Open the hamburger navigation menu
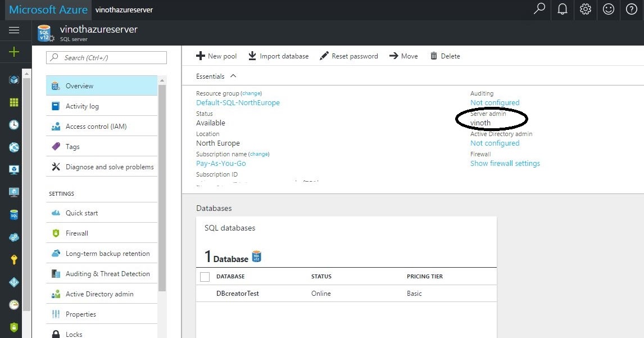644x338 pixels. pos(15,30)
